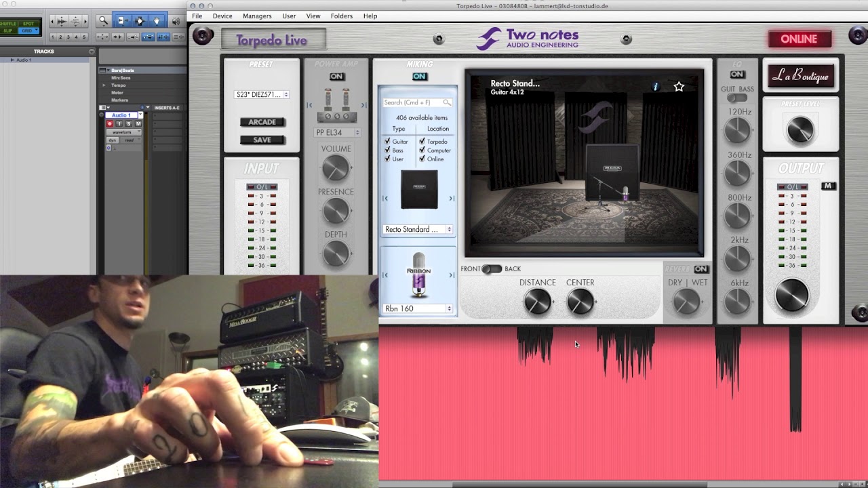Toggle the EQ ON switch
This screenshot has height=488, width=868.
click(737, 75)
